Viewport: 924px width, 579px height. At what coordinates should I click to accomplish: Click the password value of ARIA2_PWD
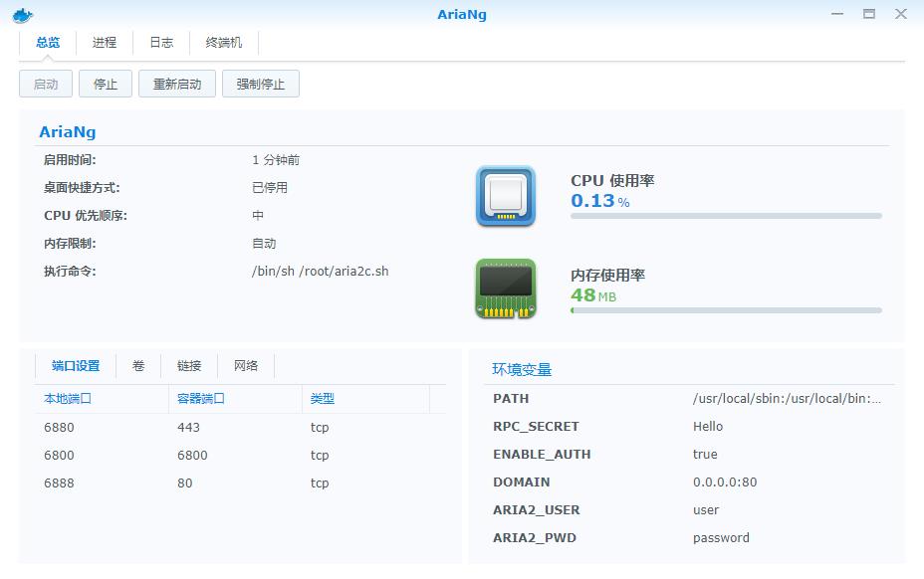(721, 538)
